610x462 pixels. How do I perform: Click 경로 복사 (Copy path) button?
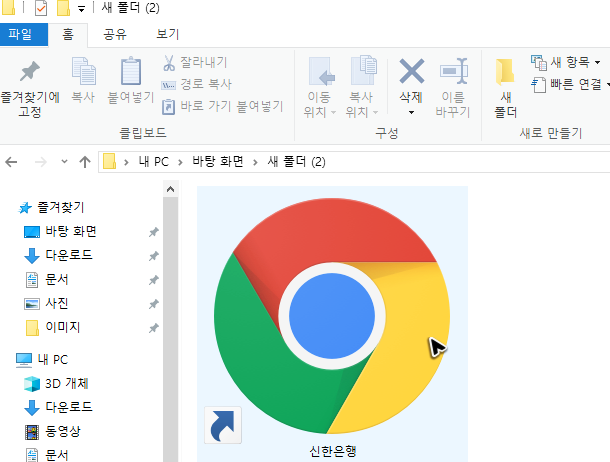[x=196, y=84]
